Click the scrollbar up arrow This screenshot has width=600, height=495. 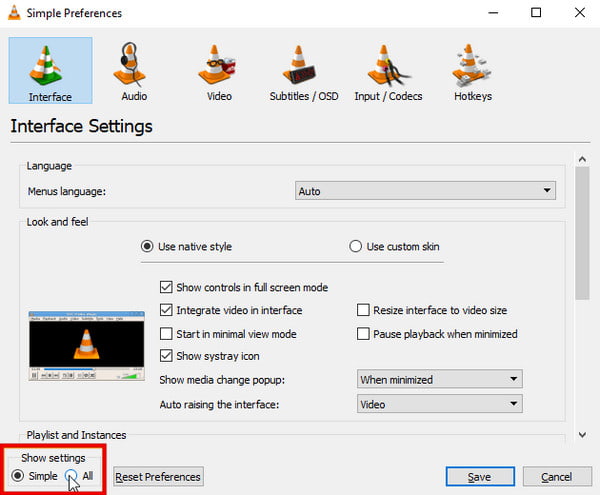582,159
